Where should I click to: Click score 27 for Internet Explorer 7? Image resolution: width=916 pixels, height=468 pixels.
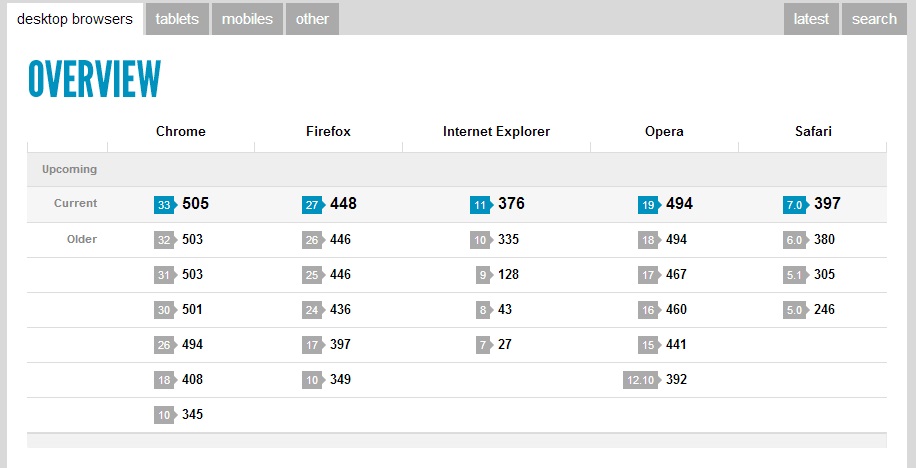coord(505,345)
